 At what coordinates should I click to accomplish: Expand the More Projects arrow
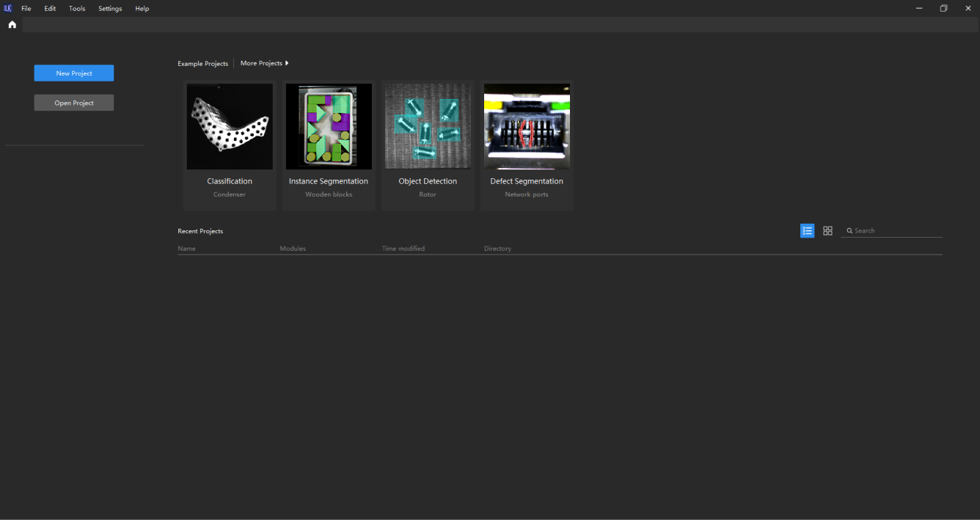coord(287,63)
